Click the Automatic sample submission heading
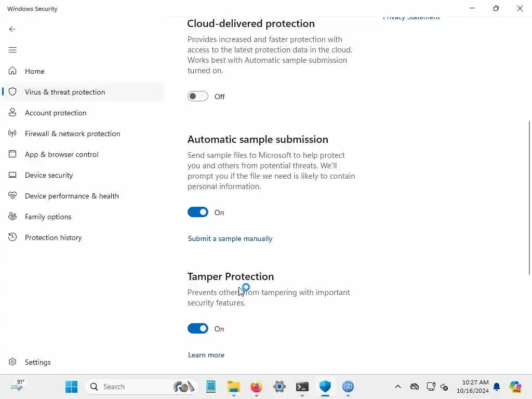This screenshot has width=532, height=399. point(258,139)
